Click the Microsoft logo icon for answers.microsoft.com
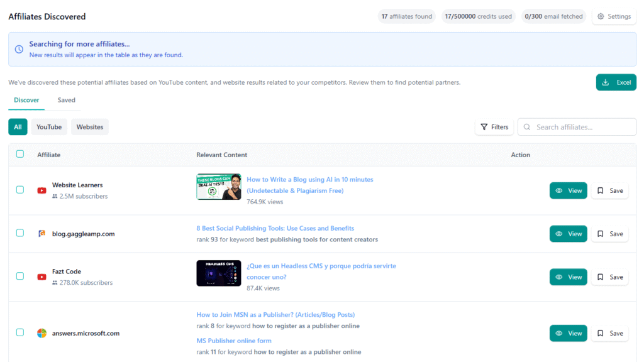This screenshot has width=644, height=362. click(42, 333)
